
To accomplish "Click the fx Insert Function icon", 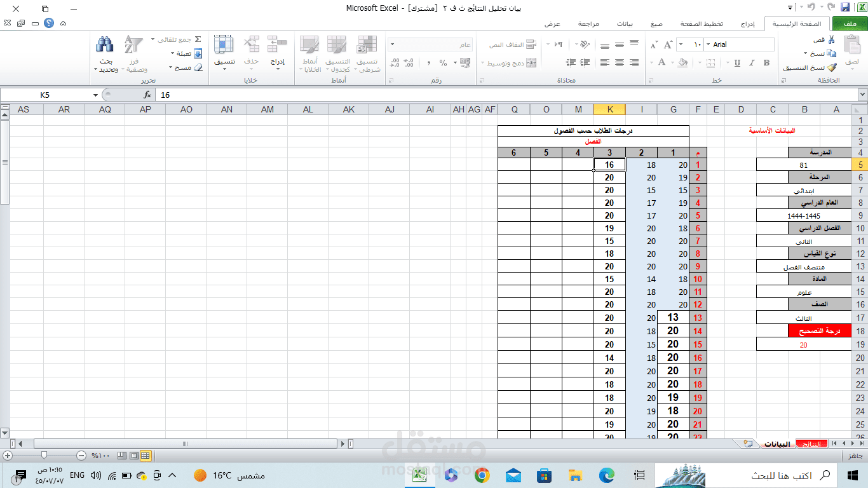I will click(x=147, y=95).
